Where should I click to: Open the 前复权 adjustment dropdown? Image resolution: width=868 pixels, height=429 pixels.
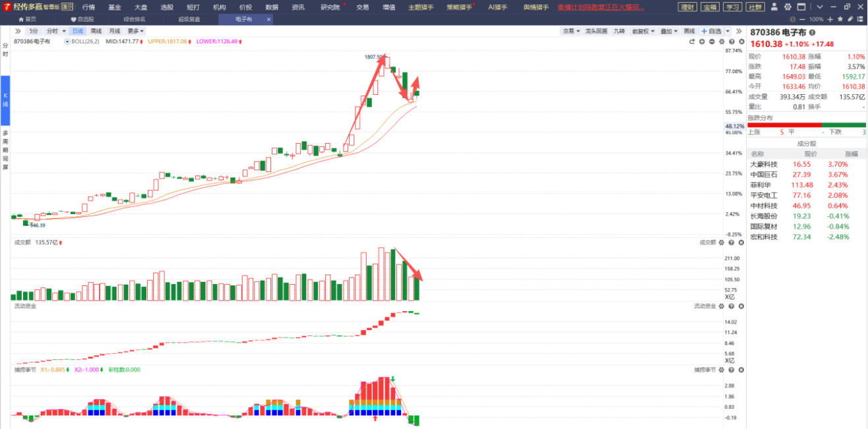643,31
